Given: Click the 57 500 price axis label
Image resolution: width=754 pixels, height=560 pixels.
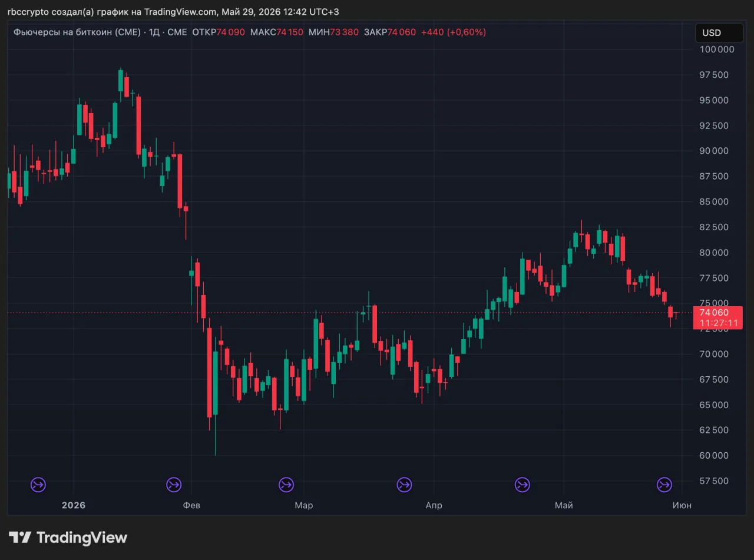Looking at the screenshot, I should 715,481.
